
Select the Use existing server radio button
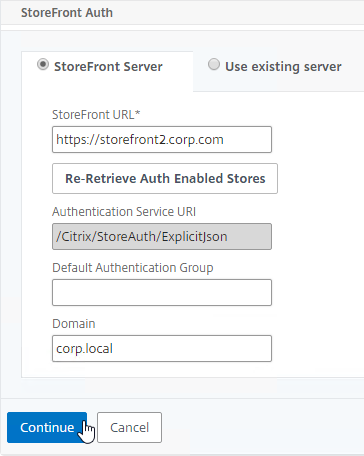click(214, 64)
